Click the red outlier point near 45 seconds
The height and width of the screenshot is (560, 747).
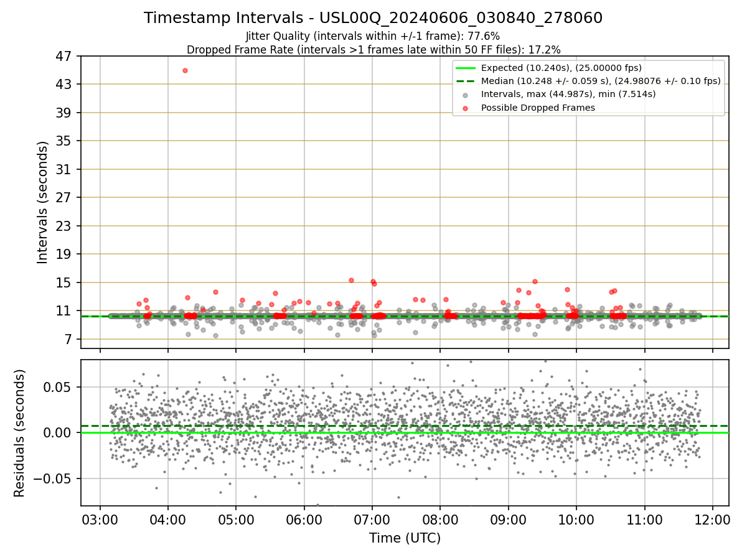pyautogui.click(x=185, y=70)
